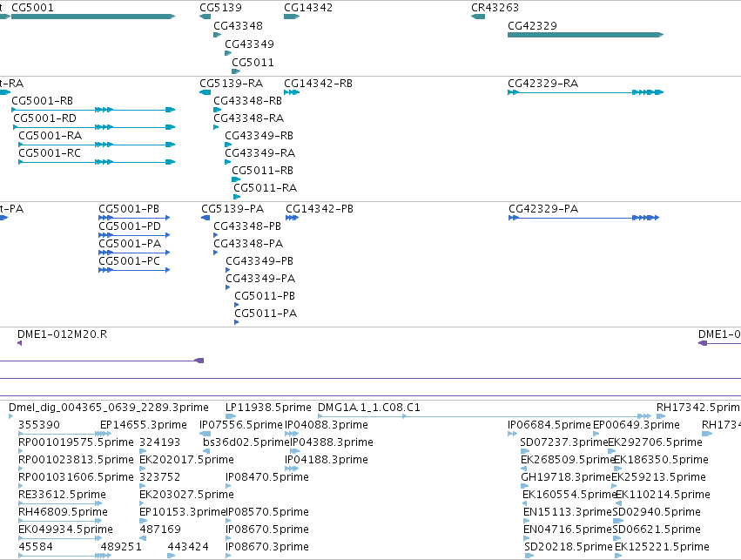Click the CG5001 gene bar
741x560 pixels.
[93, 17]
